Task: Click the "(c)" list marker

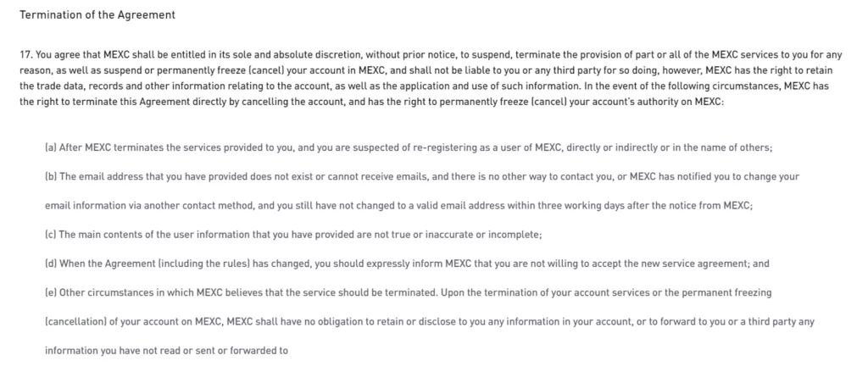Action: (50, 234)
